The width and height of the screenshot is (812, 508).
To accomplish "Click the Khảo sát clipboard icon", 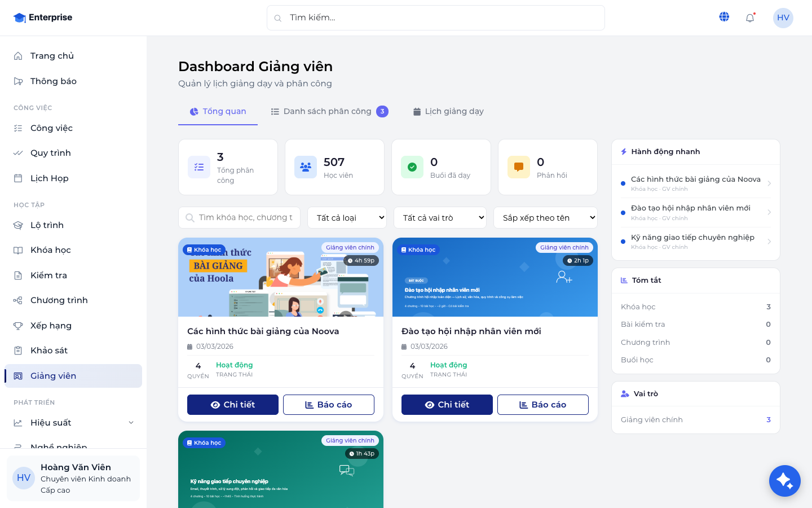I will point(18,351).
